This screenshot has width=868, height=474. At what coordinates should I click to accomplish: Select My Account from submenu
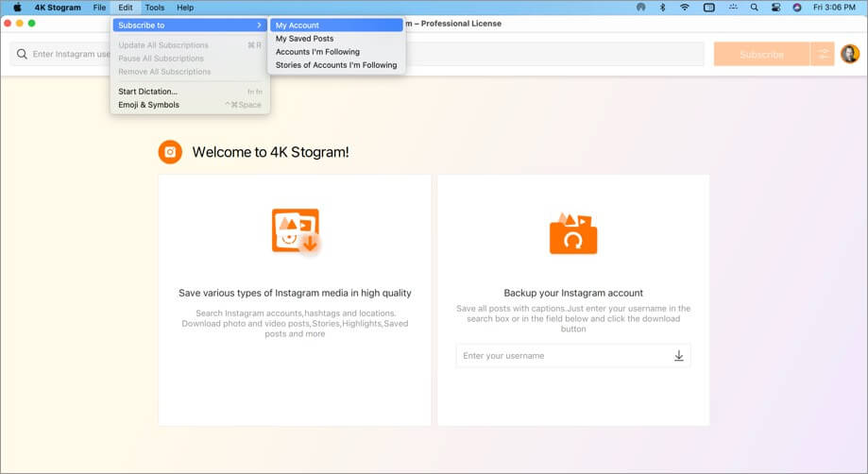pos(336,25)
